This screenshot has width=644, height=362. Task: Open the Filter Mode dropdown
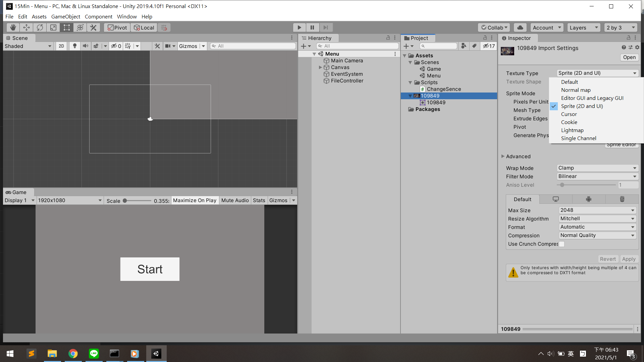coord(597,176)
